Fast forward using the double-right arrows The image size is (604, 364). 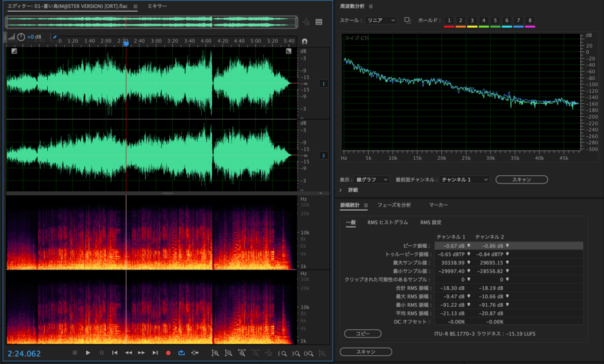tap(142, 352)
